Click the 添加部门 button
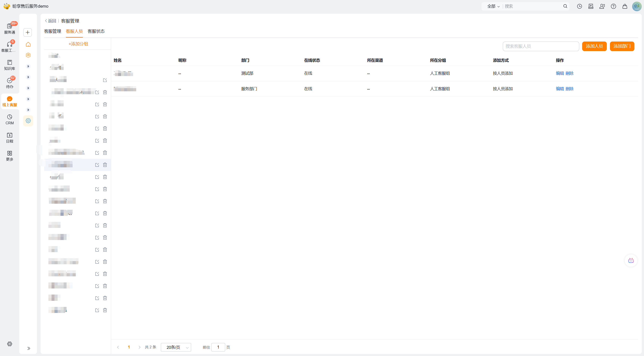This screenshot has width=644, height=356. [622, 46]
